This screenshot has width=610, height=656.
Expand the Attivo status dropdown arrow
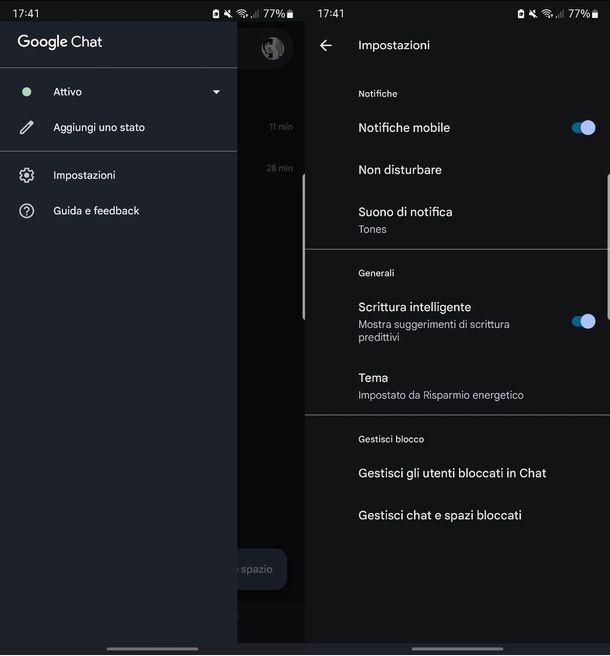tap(216, 92)
